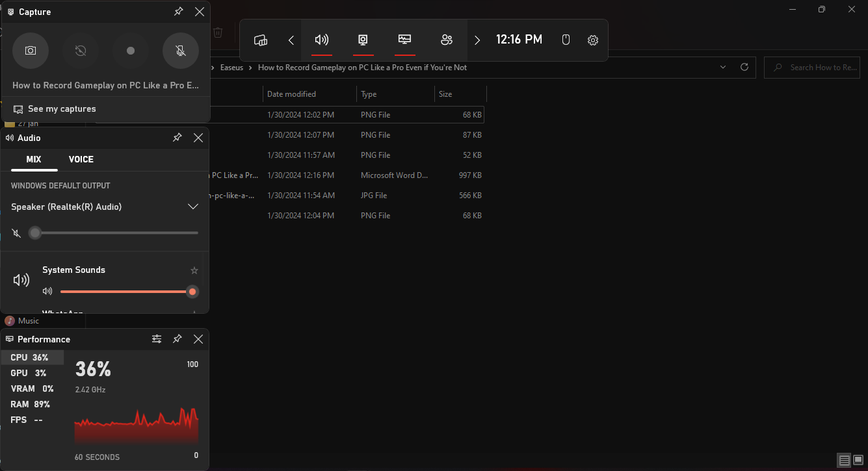Expand the Speaker (Realtek) Audio dropdown
Viewport: 868px width, 471px height.
pos(192,206)
